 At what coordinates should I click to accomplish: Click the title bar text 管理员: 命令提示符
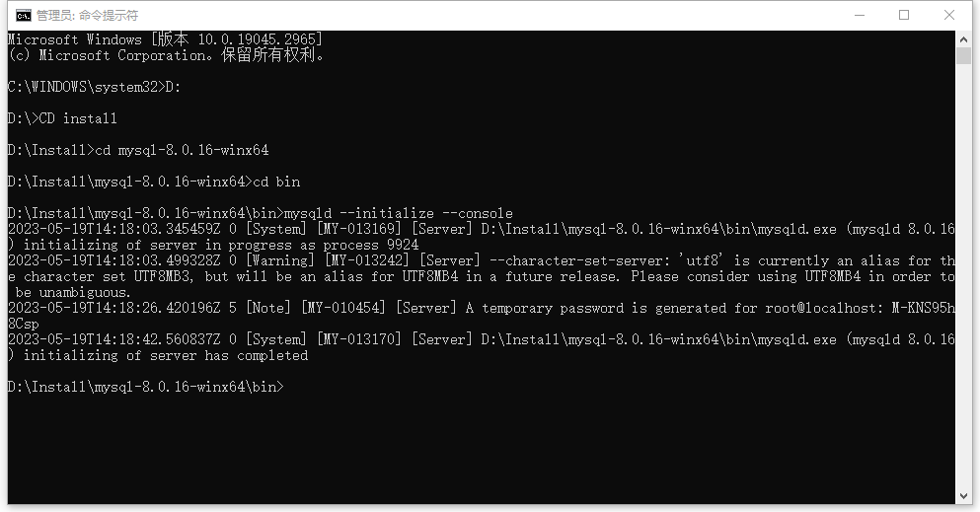pos(87,15)
